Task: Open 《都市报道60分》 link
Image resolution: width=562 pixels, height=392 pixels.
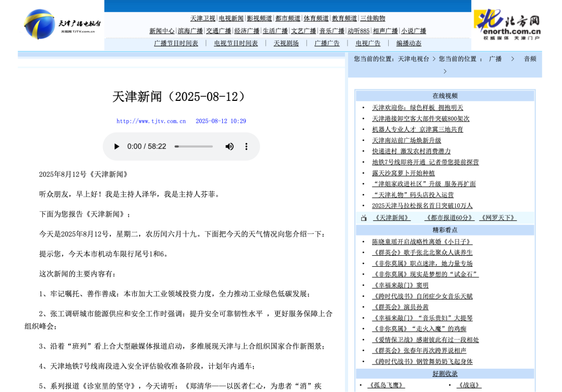Action: (449, 218)
